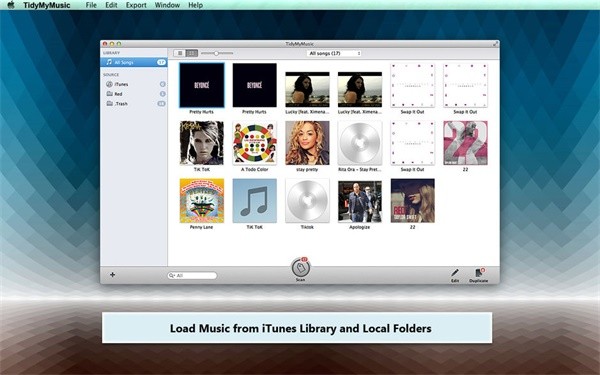Toggle fullscreen with the window resize arrows
The height and width of the screenshot is (375, 600).
(495, 44)
